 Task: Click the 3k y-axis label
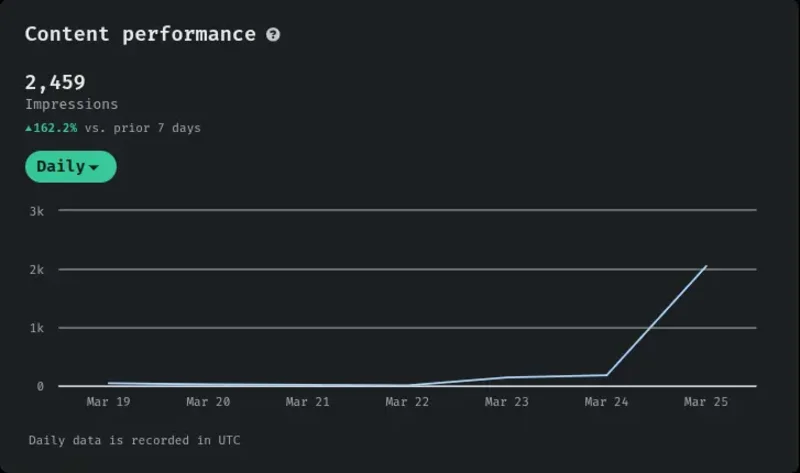[x=37, y=211]
